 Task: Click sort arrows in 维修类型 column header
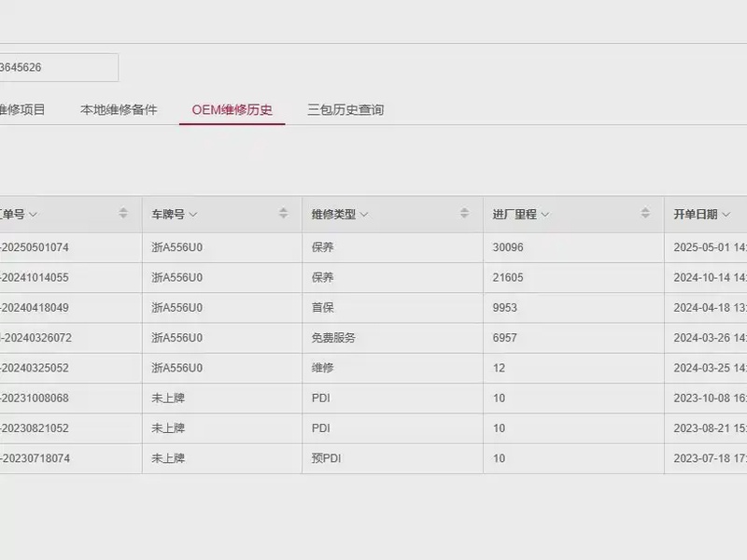(464, 214)
